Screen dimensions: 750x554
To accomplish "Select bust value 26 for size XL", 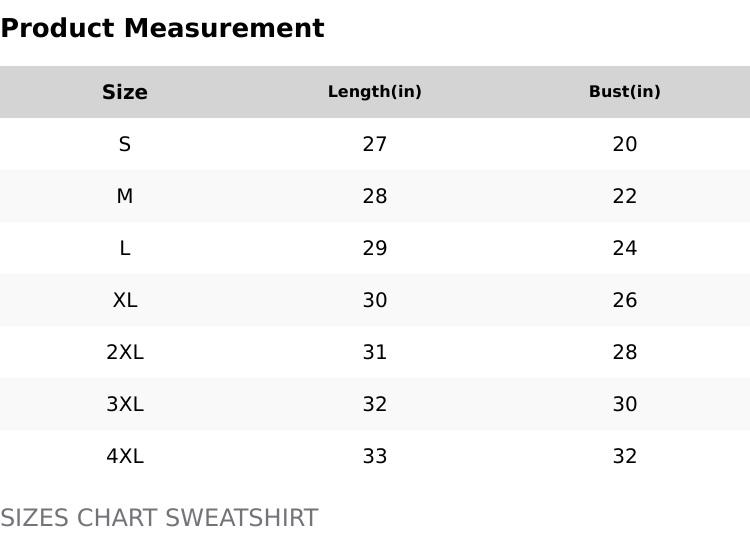I will (625, 300).
